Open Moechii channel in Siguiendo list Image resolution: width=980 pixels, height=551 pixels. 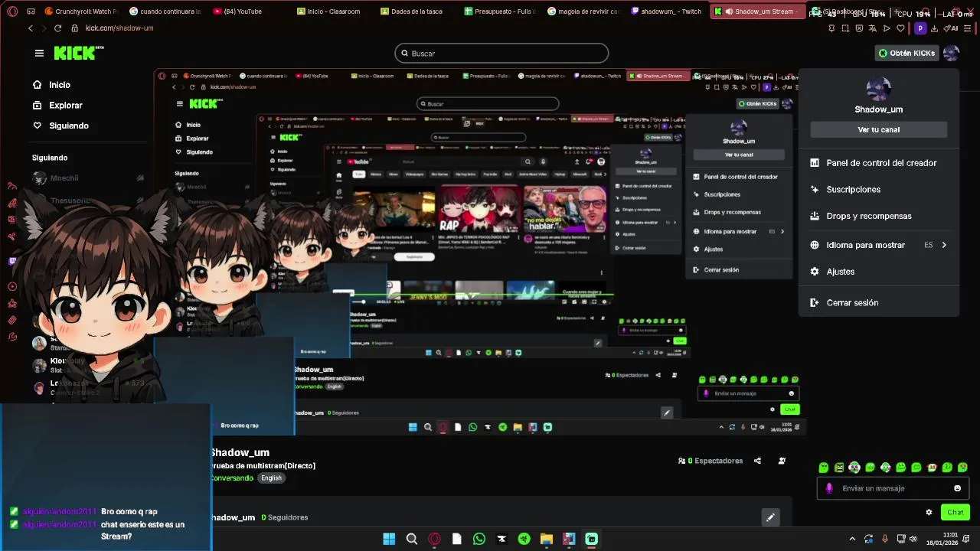point(88,178)
